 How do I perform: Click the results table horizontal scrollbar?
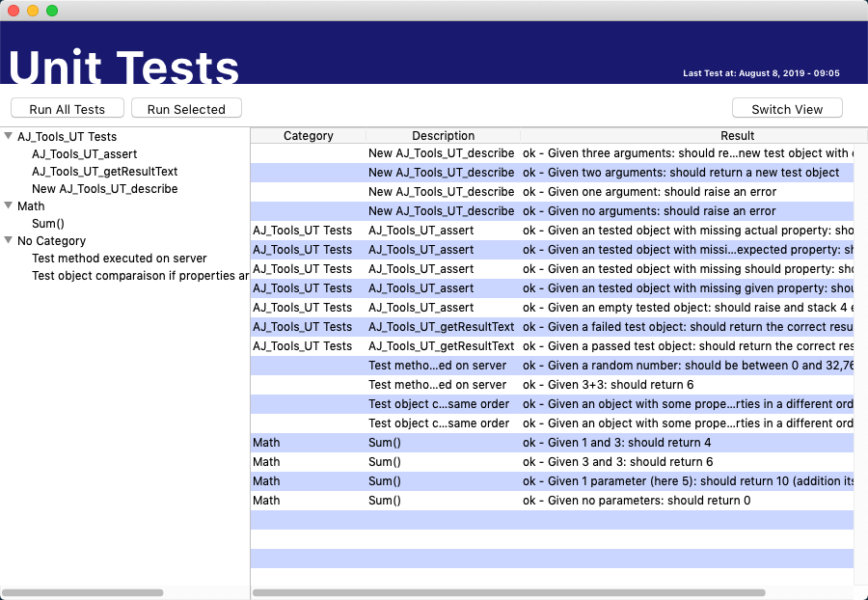(508, 593)
